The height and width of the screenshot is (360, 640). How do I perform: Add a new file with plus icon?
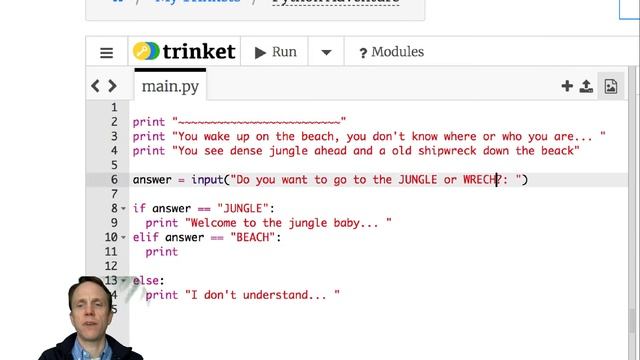(x=567, y=86)
